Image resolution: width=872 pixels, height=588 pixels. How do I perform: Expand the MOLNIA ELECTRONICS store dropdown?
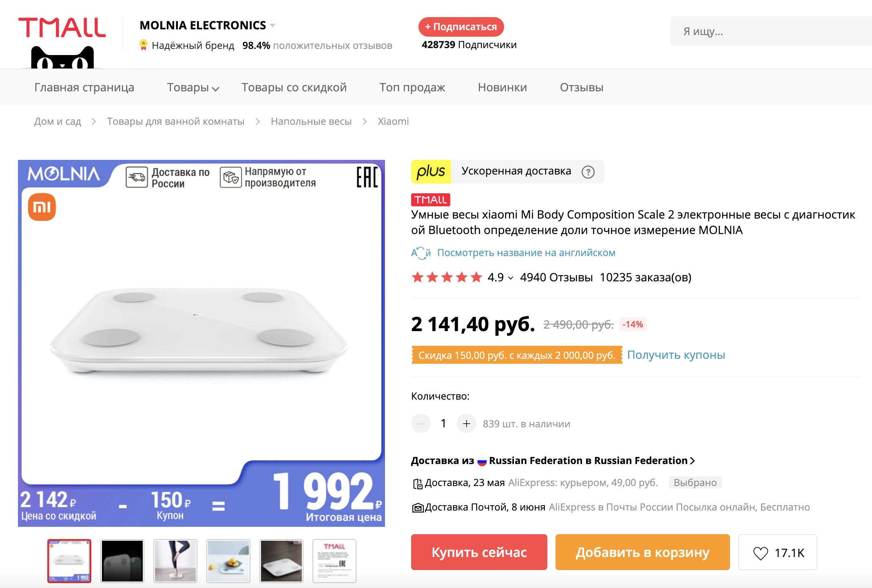pyautogui.click(x=272, y=26)
